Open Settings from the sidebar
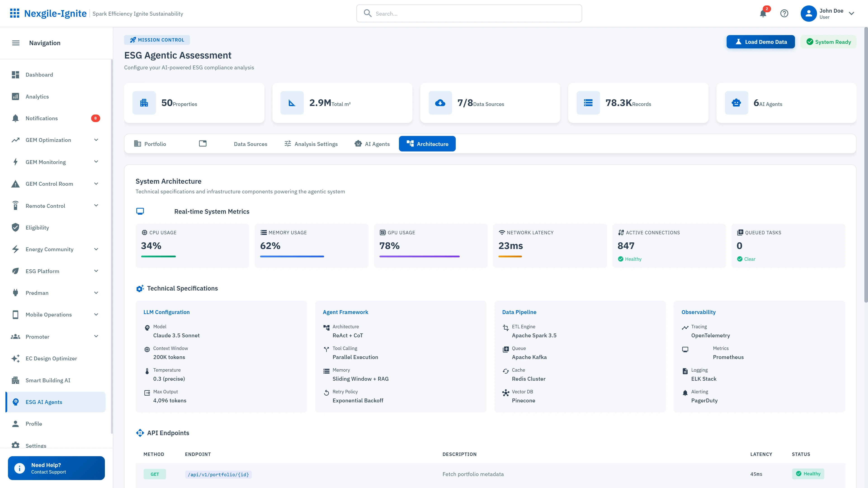This screenshot has height=488, width=868. 36,446
